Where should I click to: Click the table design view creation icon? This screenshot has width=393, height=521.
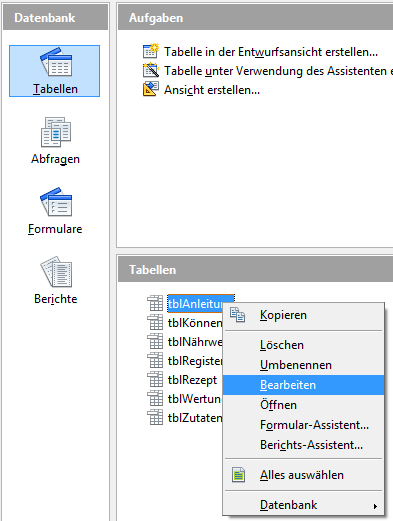click(151, 51)
